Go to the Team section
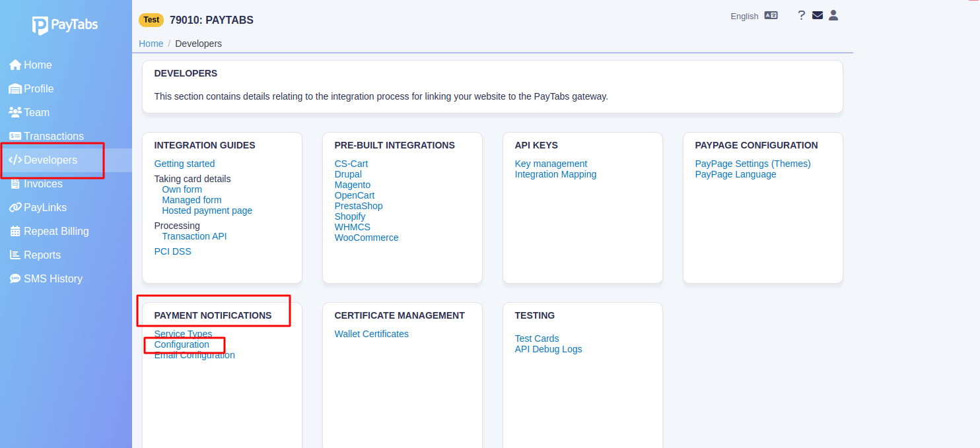The image size is (980, 448). click(x=37, y=112)
